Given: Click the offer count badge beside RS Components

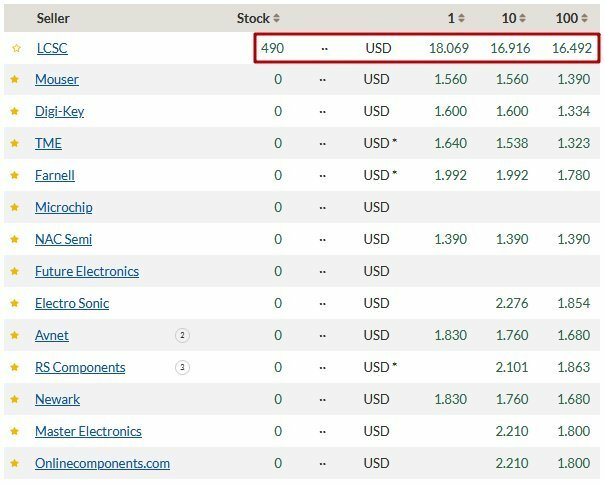Looking at the screenshot, I should [182, 368].
